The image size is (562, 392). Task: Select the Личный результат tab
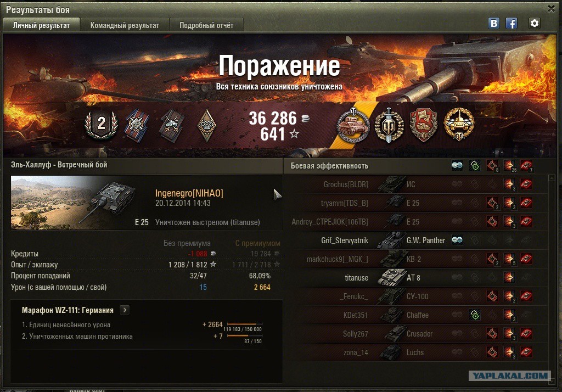(41, 25)
